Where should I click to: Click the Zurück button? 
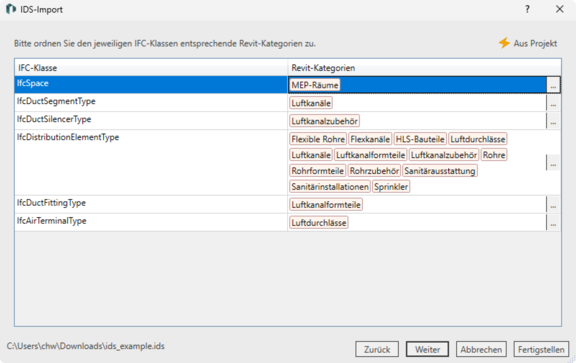tap(377, 349)
